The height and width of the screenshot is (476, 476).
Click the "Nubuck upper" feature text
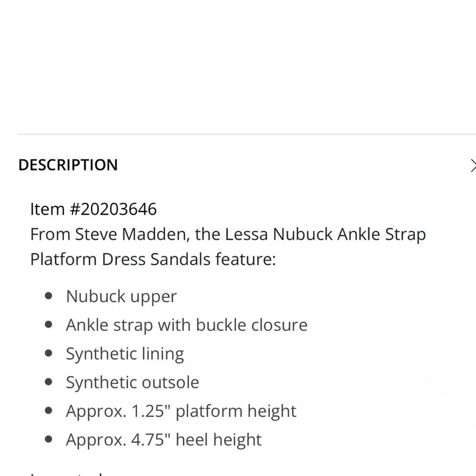pos(121,296)
